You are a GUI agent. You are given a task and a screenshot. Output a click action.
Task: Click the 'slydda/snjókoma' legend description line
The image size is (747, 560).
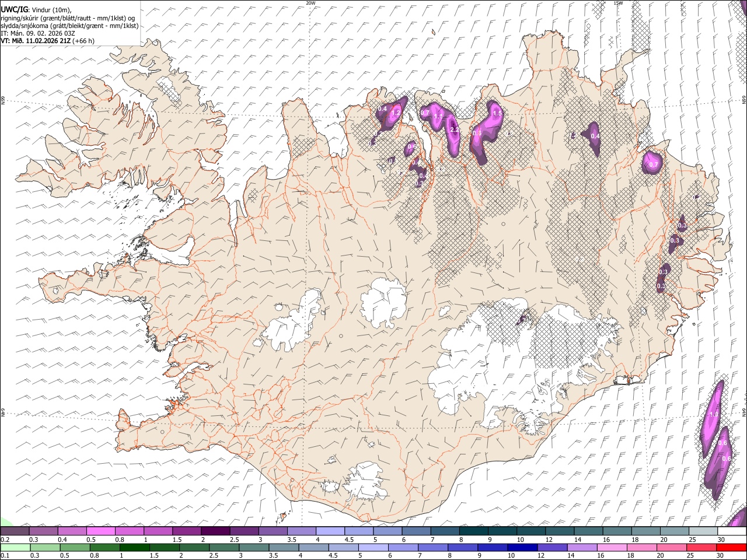[x=69, y=26]
